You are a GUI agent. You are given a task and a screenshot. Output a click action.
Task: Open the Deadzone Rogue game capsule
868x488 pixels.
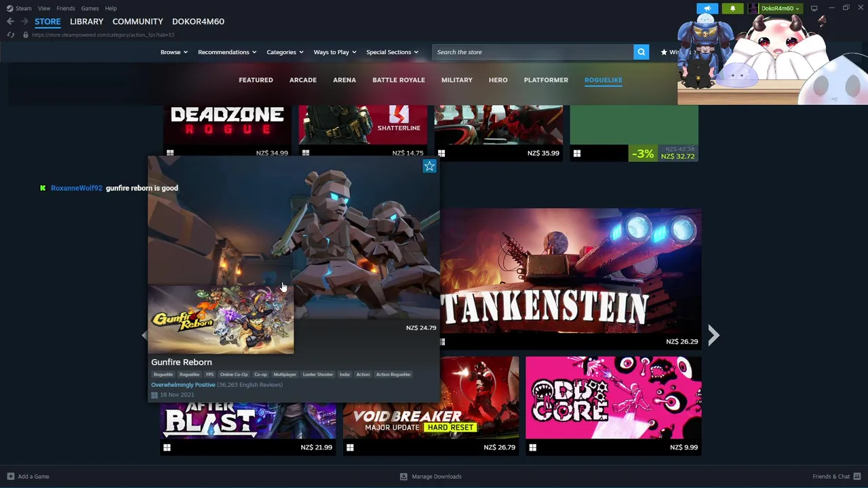coord(227,132)
